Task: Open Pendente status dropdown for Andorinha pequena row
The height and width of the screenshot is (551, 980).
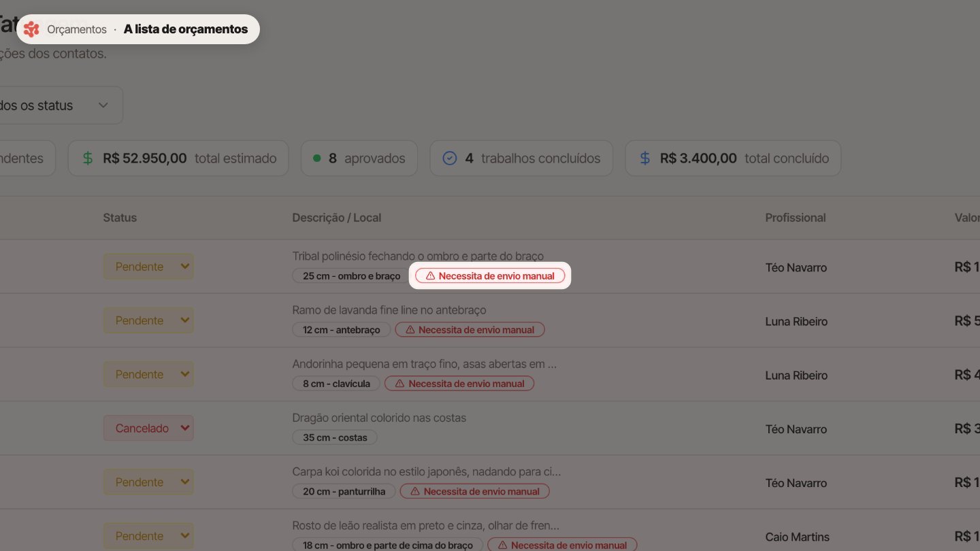Action: (x=148, y=374)
